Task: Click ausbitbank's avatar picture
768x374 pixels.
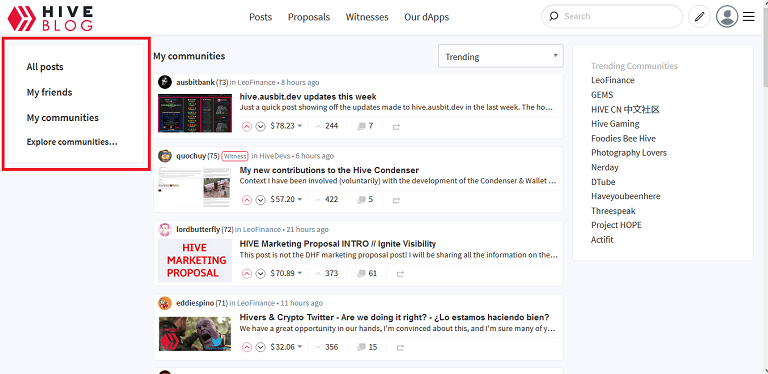Action: (x=165, y=82)
